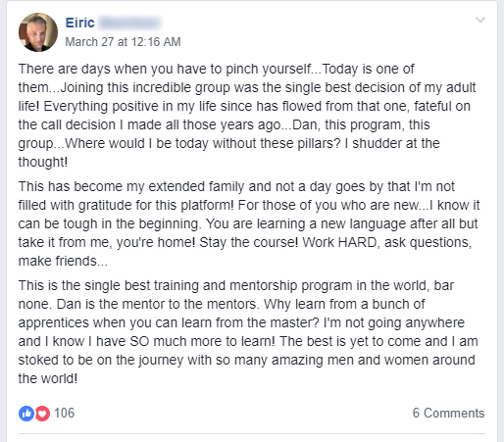This screenshot has height=442, width=504.
Task: Open the March 27 at 12:16 AM timestamp
Action: 123,42
